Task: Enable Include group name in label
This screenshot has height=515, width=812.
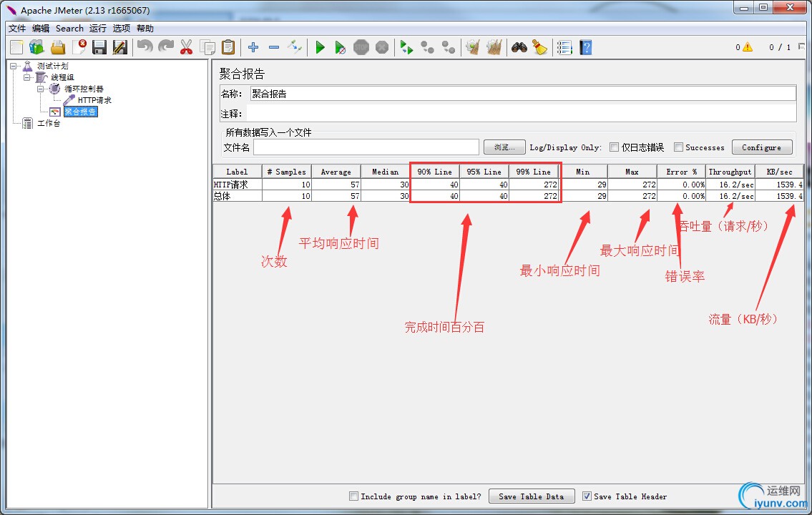Action: 353,496
